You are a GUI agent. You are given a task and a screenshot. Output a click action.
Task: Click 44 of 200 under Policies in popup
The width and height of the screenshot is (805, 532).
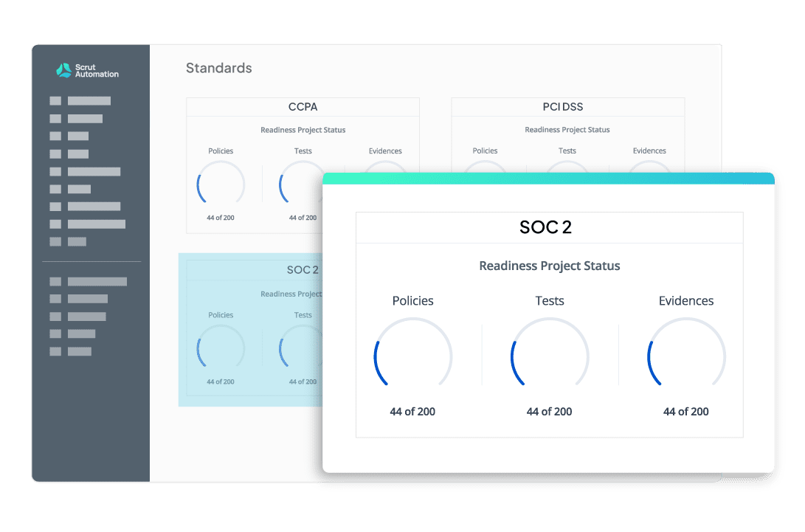coord(412,412)
